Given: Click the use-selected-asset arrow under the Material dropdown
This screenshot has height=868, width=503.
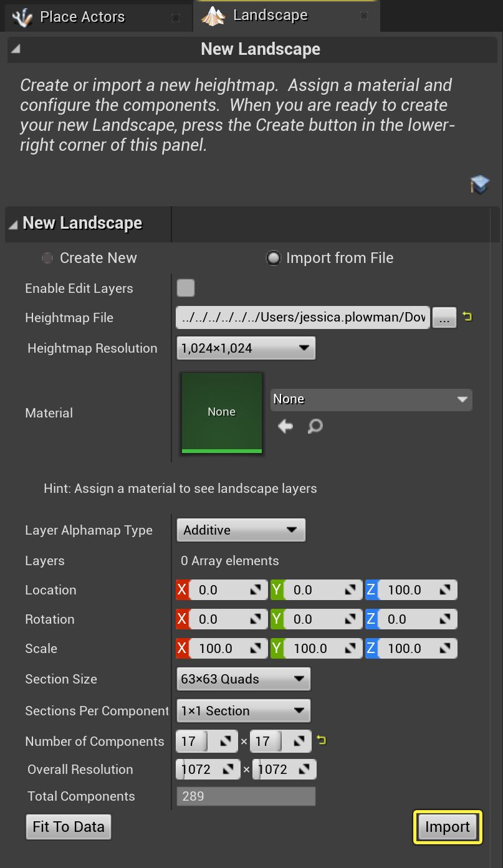Looking at the screenshot, I should tap(285, 426).
